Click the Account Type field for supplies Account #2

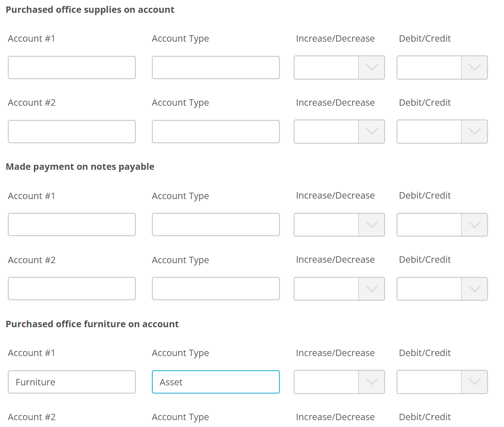click(x=215, y=131)
